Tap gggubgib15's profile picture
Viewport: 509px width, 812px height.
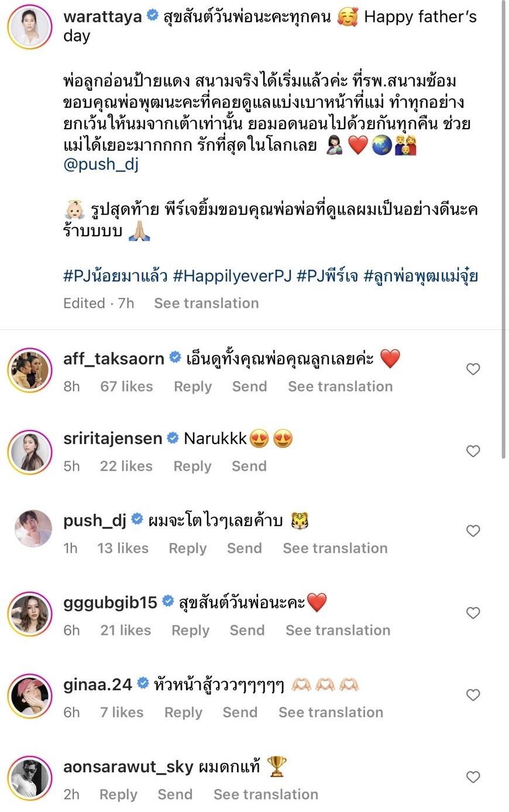30,614
